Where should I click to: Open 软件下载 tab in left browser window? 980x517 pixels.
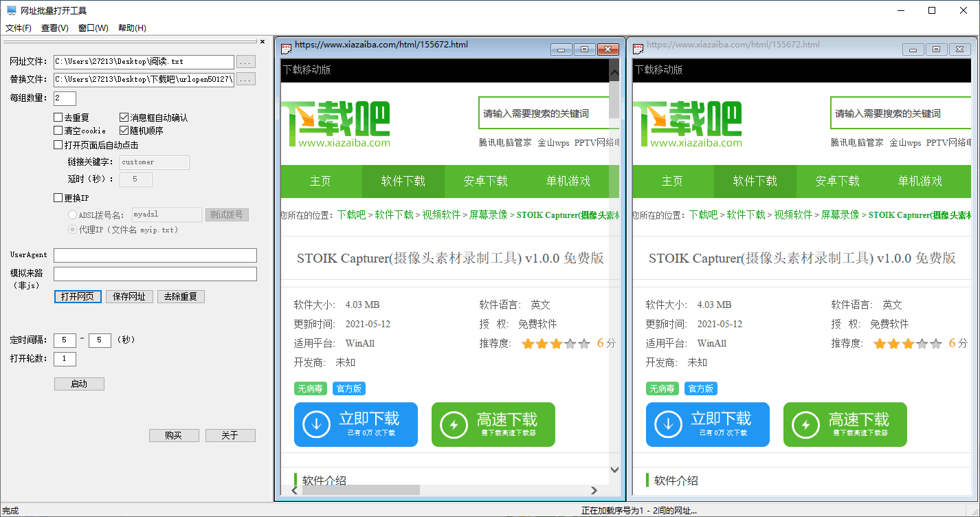tap(403, 181)
